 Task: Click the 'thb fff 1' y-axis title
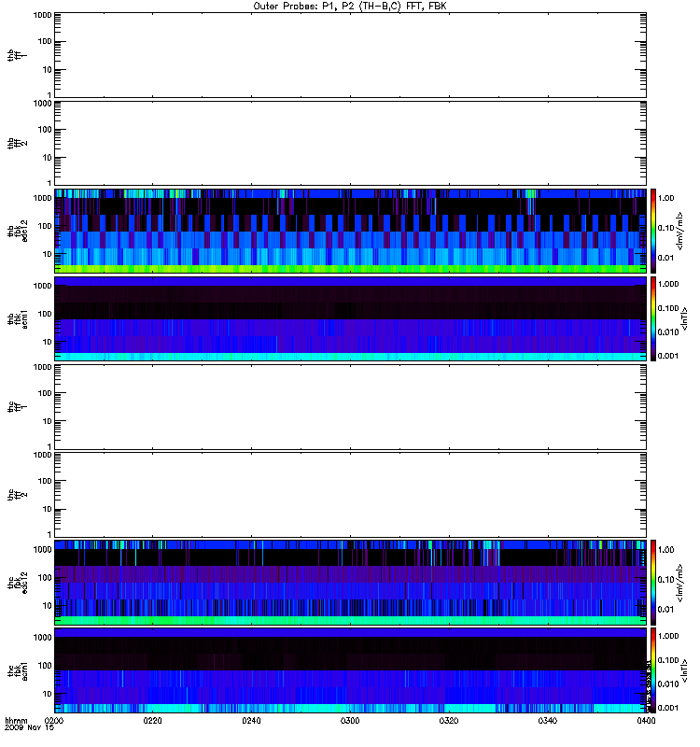[17, 55]
